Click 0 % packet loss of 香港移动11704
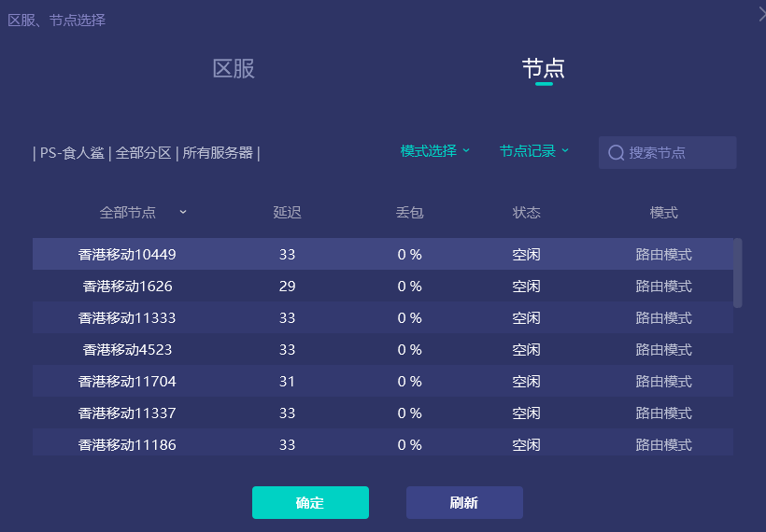 409,381
